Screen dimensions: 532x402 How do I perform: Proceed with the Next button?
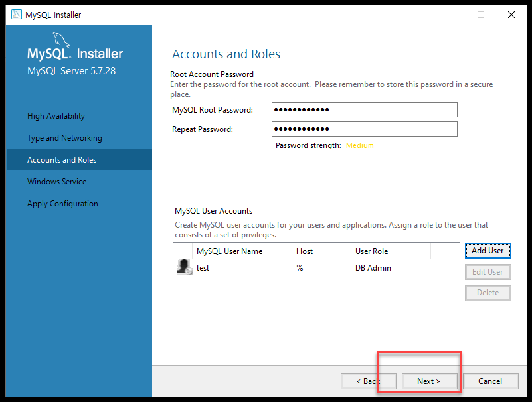(429, 381)
